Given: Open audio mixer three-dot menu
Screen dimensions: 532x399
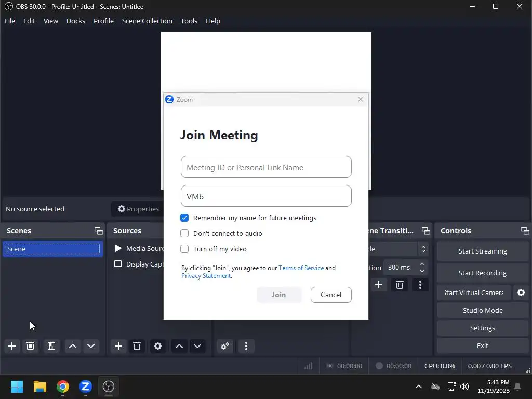Looking at the screenshot, I should tap(246, 346).
